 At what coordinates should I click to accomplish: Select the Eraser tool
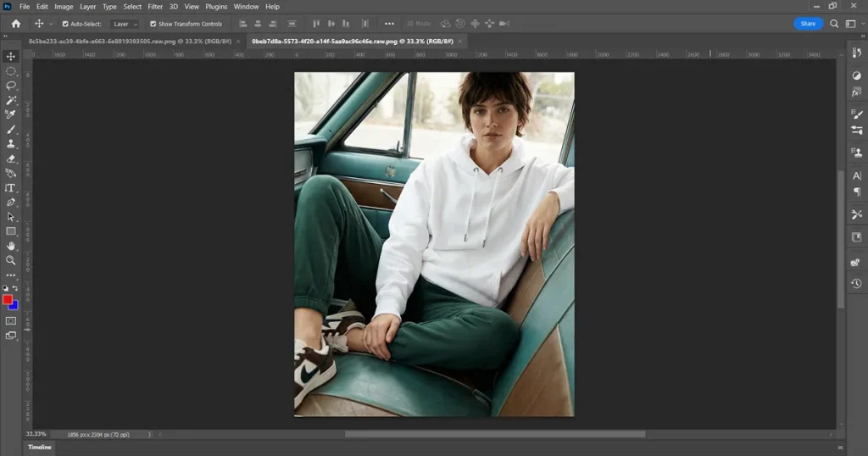click(11, 158)
